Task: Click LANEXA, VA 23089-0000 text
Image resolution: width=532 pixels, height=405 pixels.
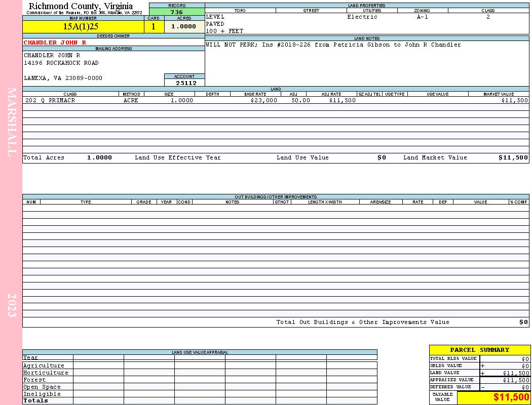Action: point(63,78)
